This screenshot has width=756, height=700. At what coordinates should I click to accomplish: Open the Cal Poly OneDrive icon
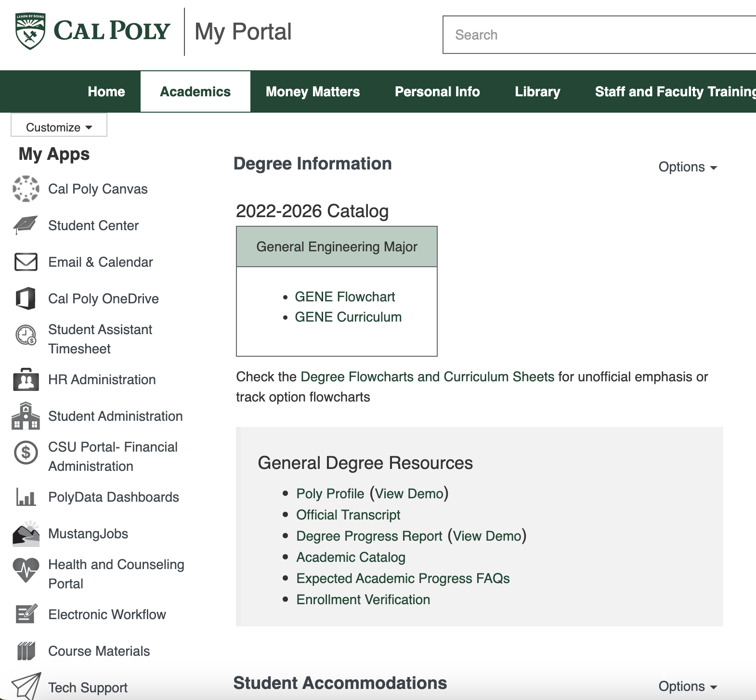tap(26, 298)
